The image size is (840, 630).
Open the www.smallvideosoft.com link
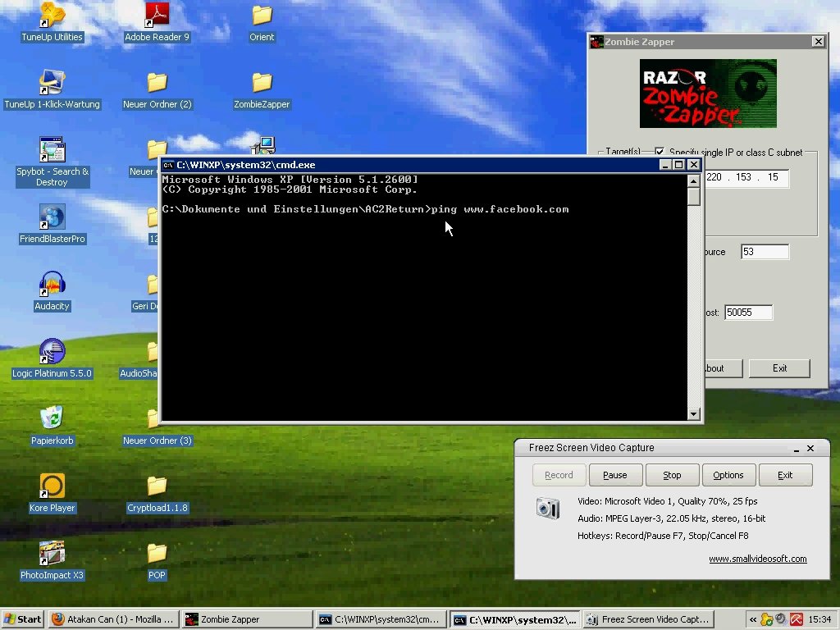click(x=757, y=559)
